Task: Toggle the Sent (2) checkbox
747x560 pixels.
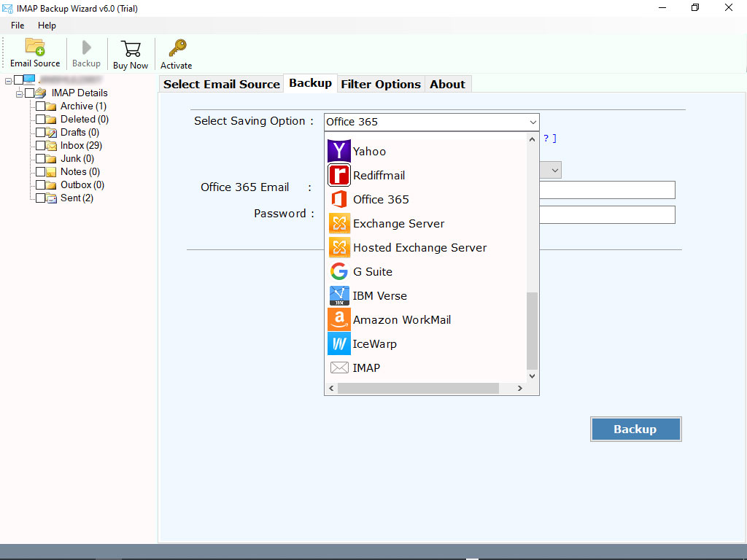Action: pos(41,198)
